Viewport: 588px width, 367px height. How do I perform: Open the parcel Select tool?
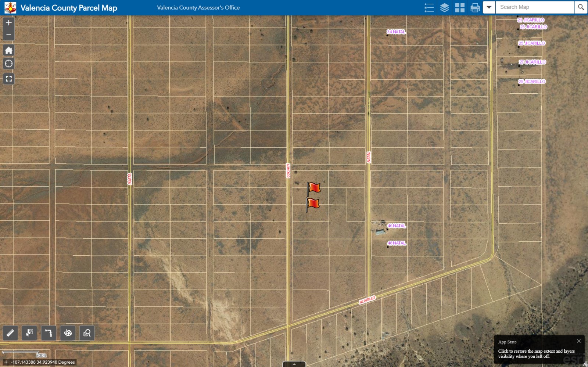point(29,333)
